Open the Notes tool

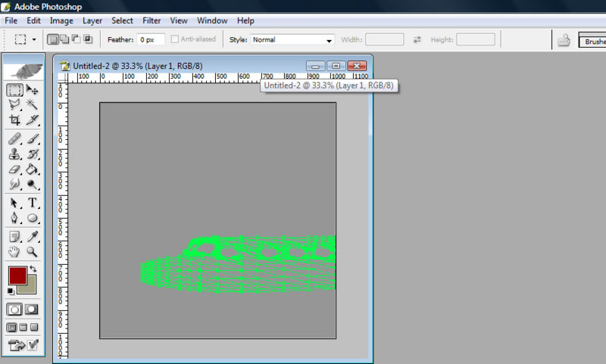coord(14,237)
